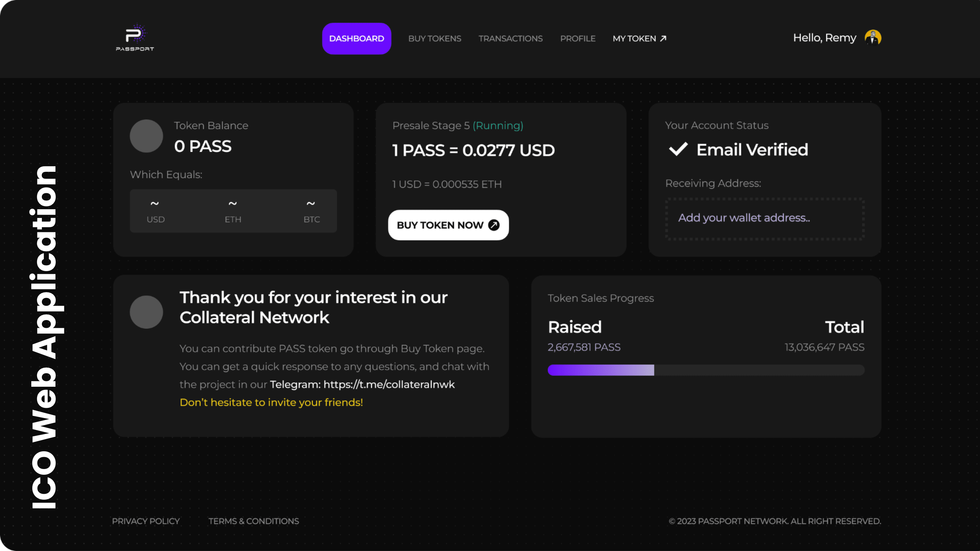
Task: Click the arrow icon beside My Token
Action: tap(663, 38)
